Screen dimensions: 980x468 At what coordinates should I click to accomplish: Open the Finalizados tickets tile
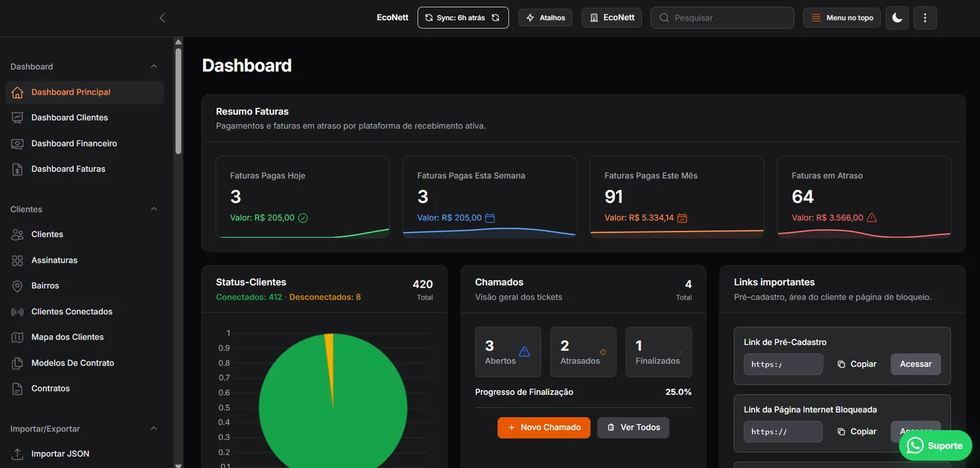[x=659, y=352]
